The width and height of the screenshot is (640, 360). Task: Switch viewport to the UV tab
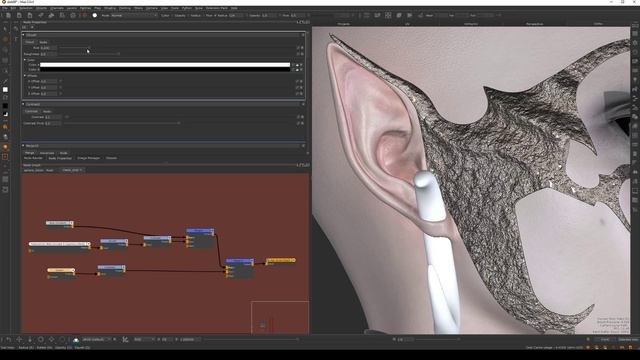coord(407,24)
